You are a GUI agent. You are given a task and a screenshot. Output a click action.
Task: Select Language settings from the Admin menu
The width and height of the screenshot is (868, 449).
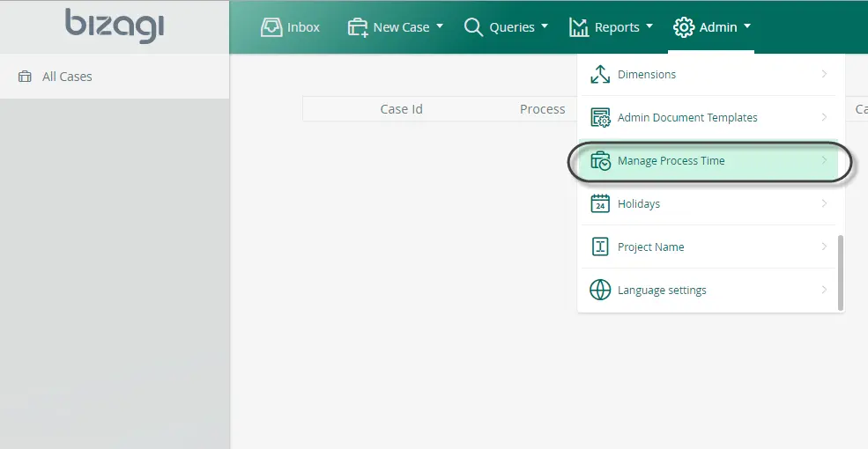708,290
